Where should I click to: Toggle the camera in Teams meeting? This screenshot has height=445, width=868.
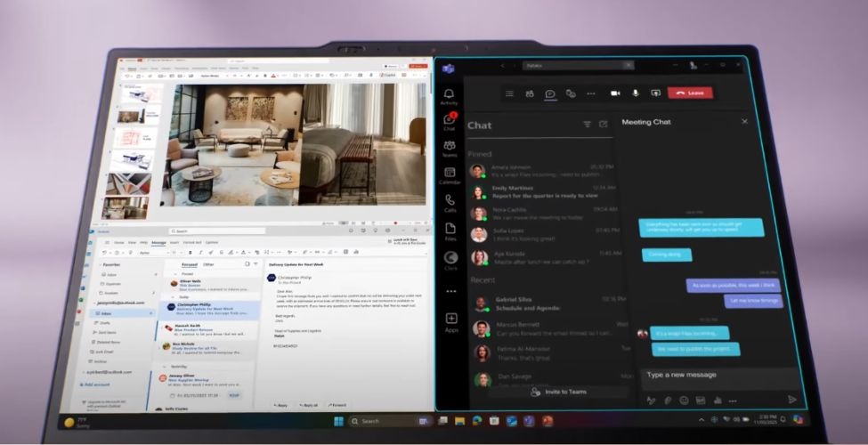coord(615,93)
